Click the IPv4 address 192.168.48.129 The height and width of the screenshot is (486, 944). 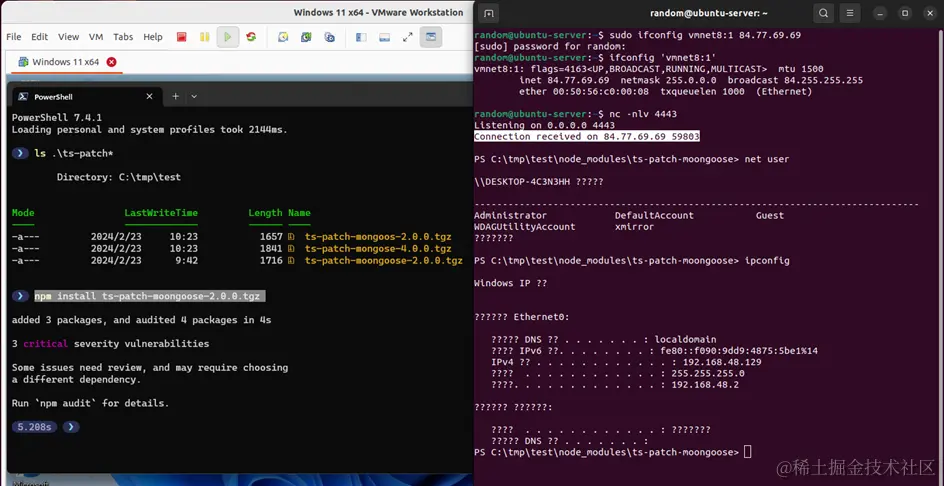click(x=722, y=363)
